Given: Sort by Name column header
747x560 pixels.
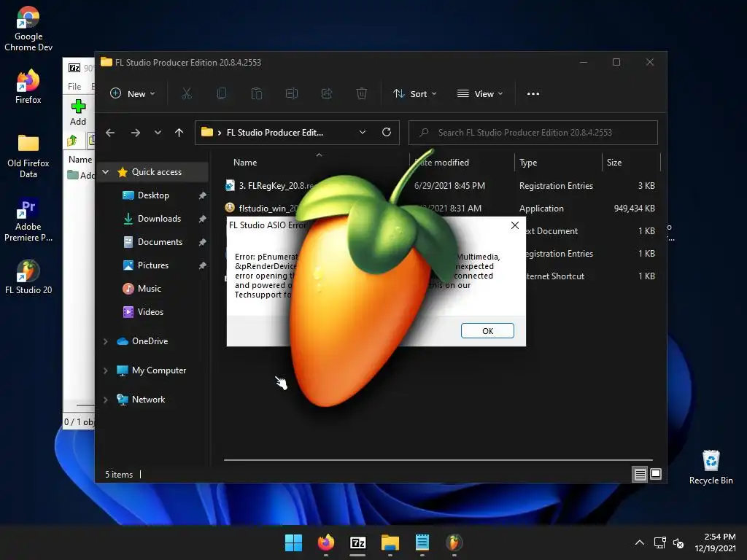Looking at the screenshot, I should [x=245, y=163].
